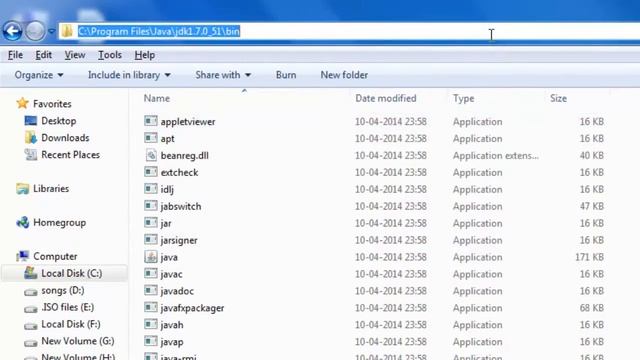The width and height of the screenshot is (640, 360).
Task: Click the javadoc application icon
Action: (x=151, y=290)
